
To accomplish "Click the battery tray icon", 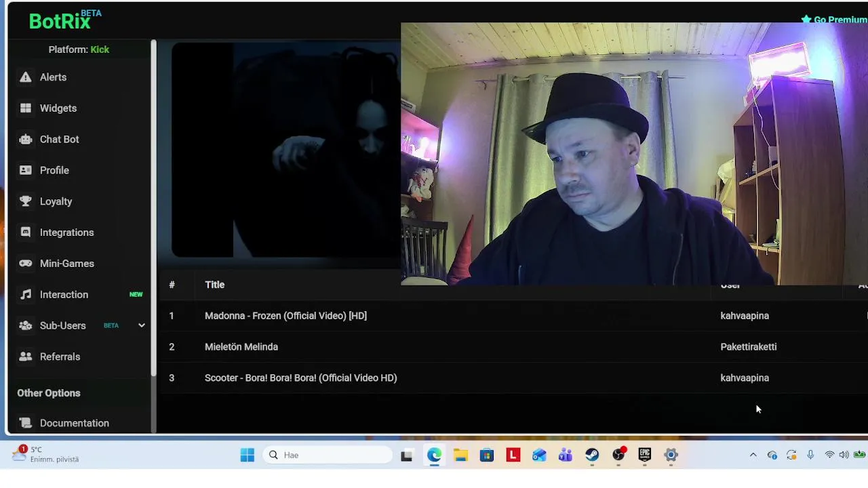I will coord(860,455).
